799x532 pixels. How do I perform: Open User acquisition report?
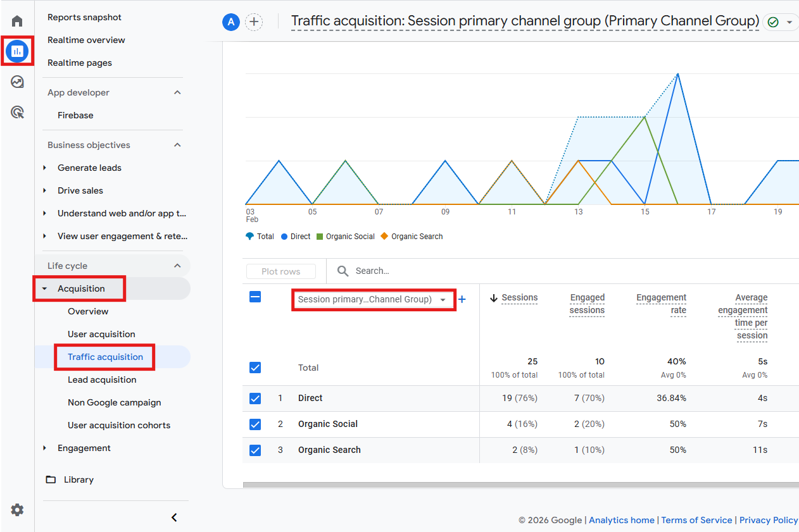tap(101, 334)
